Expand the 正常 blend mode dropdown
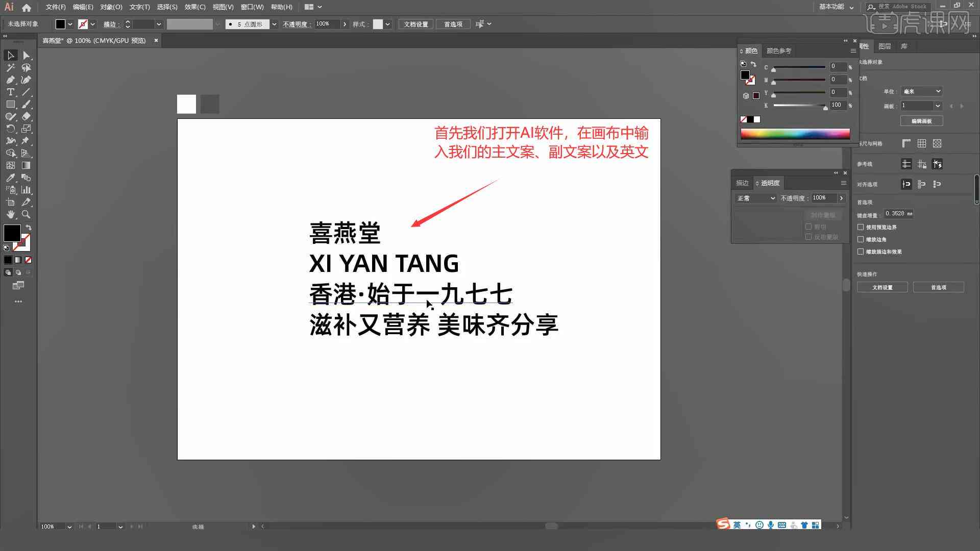The height and width of the screenshot is (551, 980). click(x=754, y=198)
